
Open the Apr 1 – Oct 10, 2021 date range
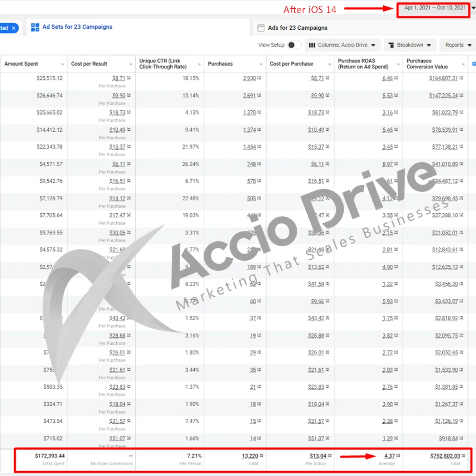(435, 8)
